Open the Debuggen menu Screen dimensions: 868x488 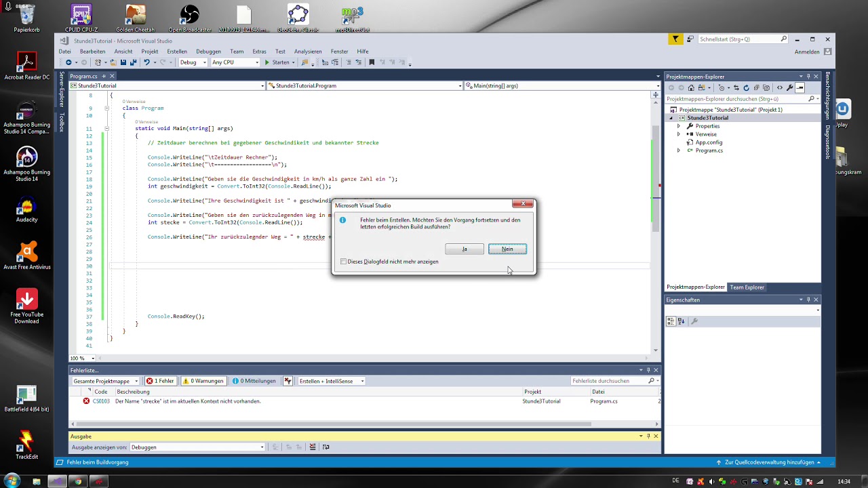coord(208,52)
